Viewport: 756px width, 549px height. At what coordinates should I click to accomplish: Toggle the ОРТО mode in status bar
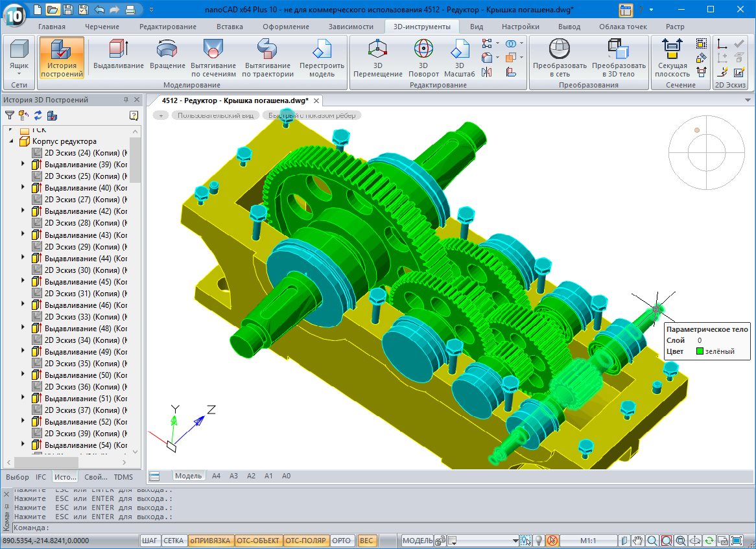[x=341, y=541]
